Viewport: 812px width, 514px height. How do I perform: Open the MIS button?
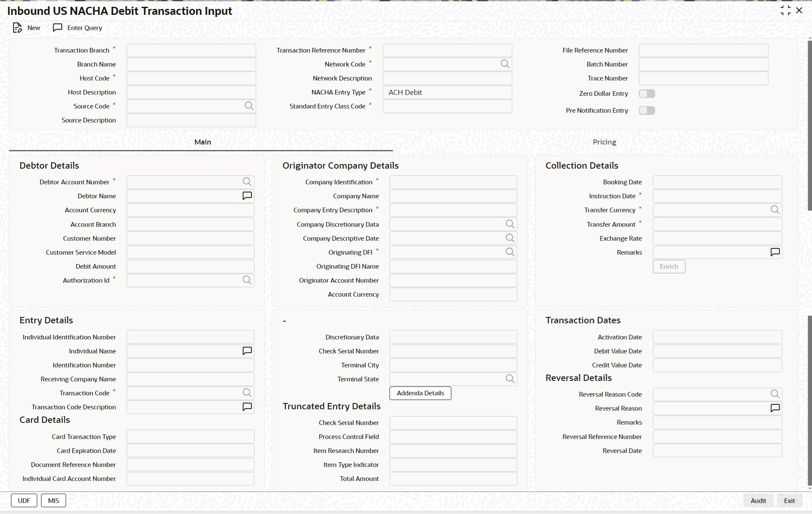(53, 500)
